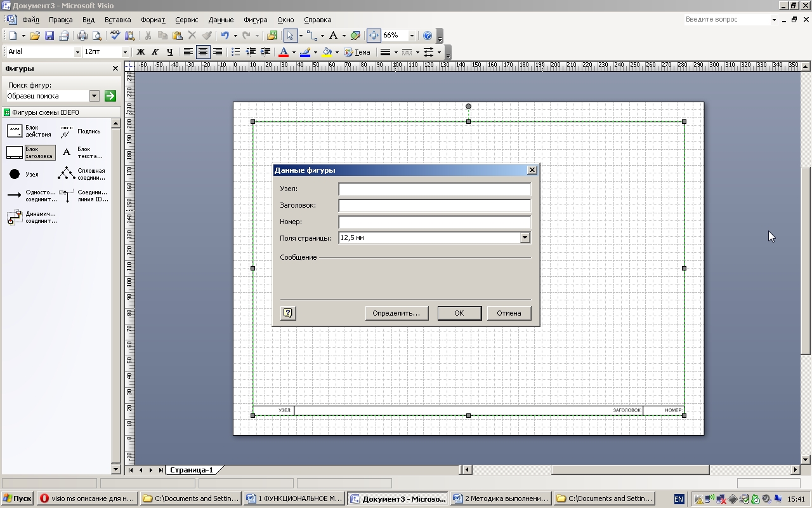Open the Справка menu
The width and height of the screenshot is (812, 508).
click(318, 20)
